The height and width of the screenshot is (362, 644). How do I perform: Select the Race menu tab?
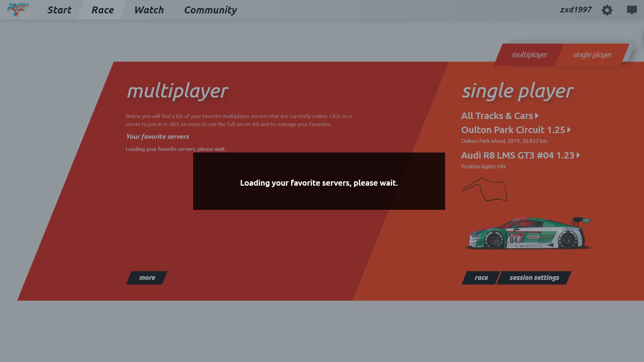pyautogui.click(x=102, y=10)
